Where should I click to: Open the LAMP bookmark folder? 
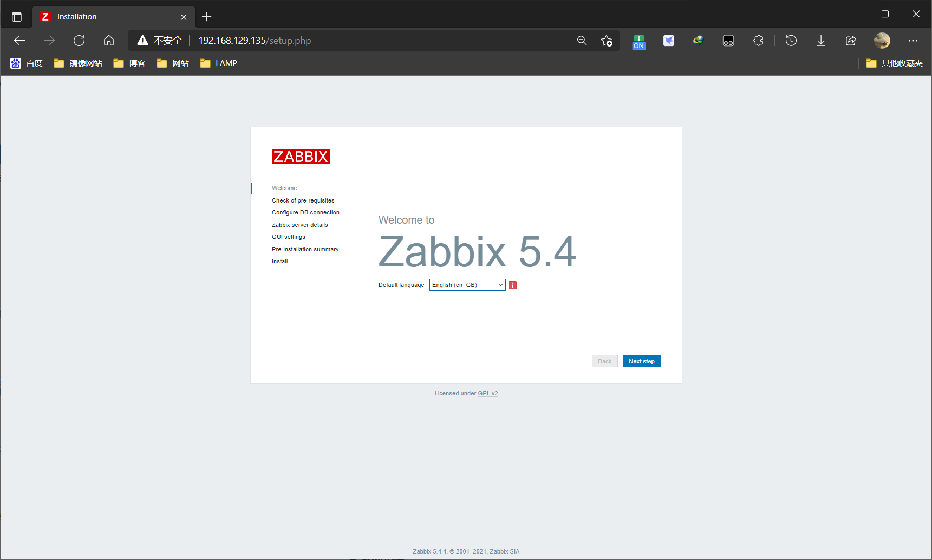[x=219, y=63]
